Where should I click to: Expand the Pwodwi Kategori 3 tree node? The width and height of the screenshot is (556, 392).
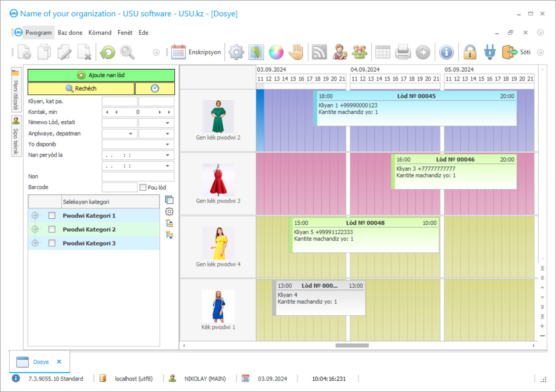click(x=35, y=243)
